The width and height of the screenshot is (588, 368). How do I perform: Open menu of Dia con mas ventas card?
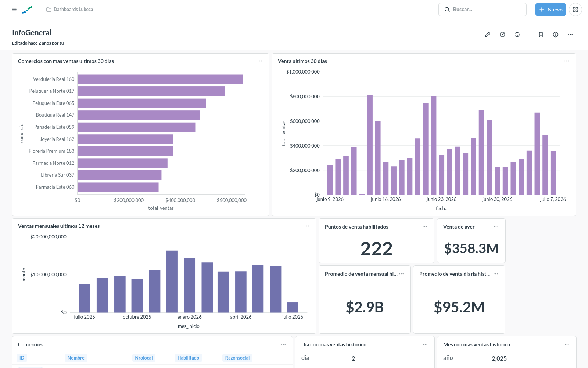coord(425,344)
